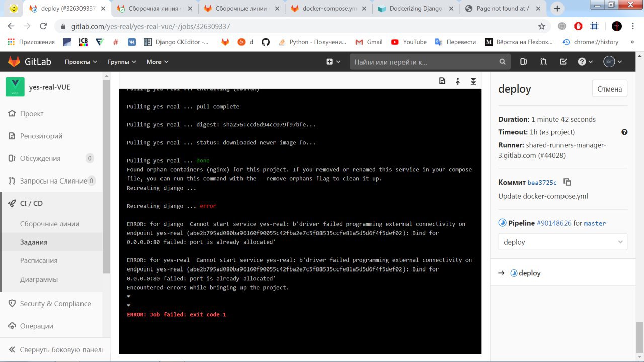Screen dimensions: 644x362
Task: Copy the commit SHA to clipboard
Action: pos(567,182)
